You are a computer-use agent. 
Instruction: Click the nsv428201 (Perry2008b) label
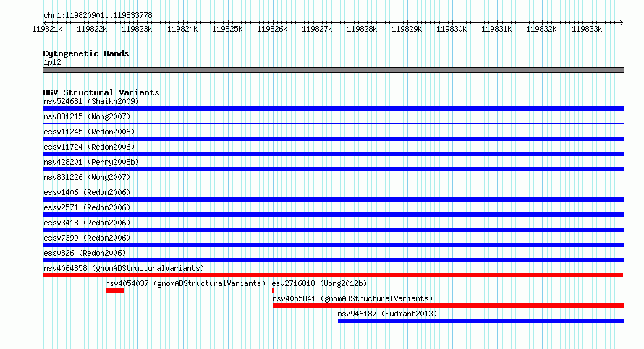tap(91, 162)
